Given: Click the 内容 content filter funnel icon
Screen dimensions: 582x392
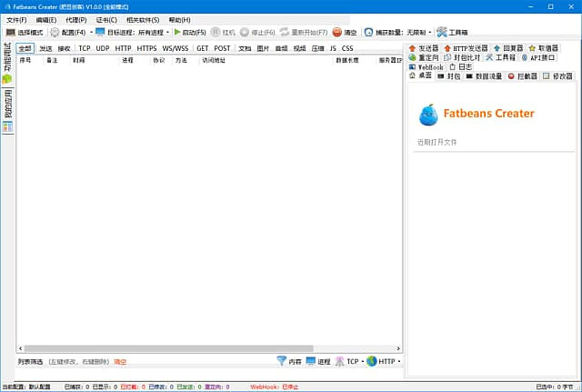Looking at the screenshot, I should click(x=281, y=361).
